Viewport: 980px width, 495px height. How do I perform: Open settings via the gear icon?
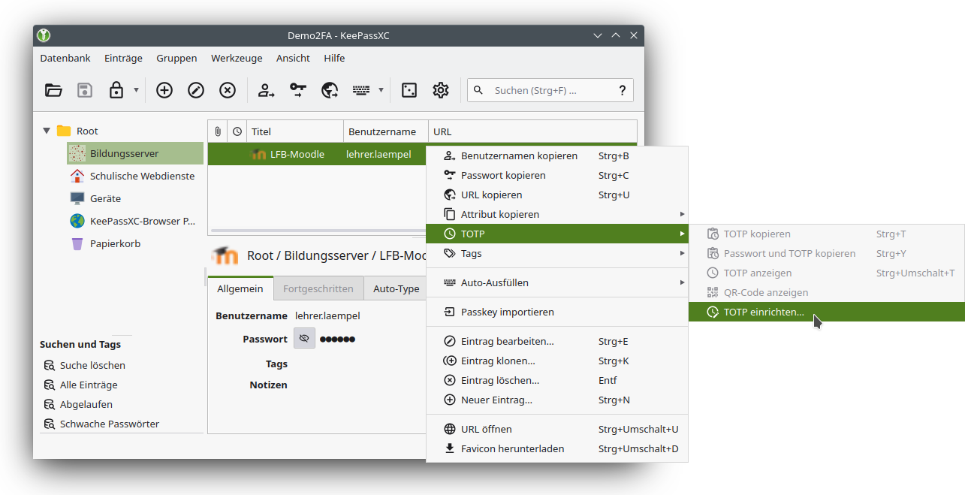(x=441, y=90)
